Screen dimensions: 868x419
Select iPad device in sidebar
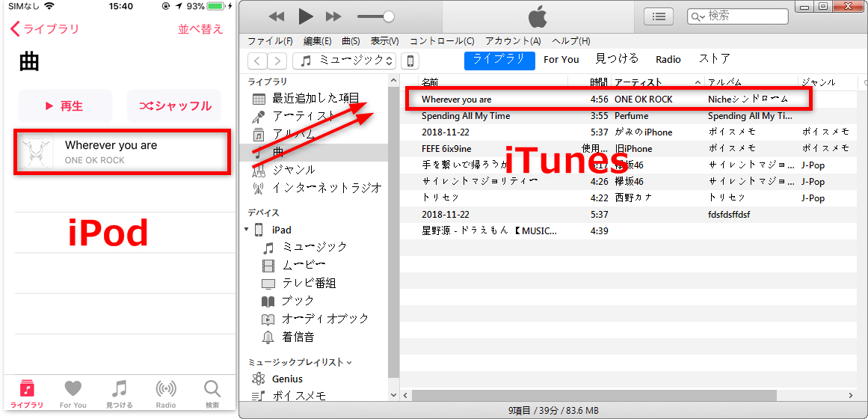pyautogui.click(x=281, y=230)
